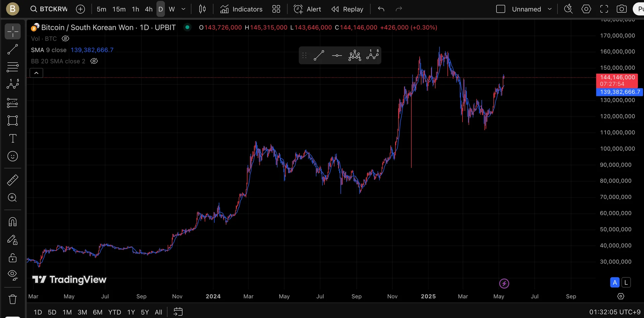Remove drawings with the trash icon
644x318 pixels.
(x=13, y=299)
